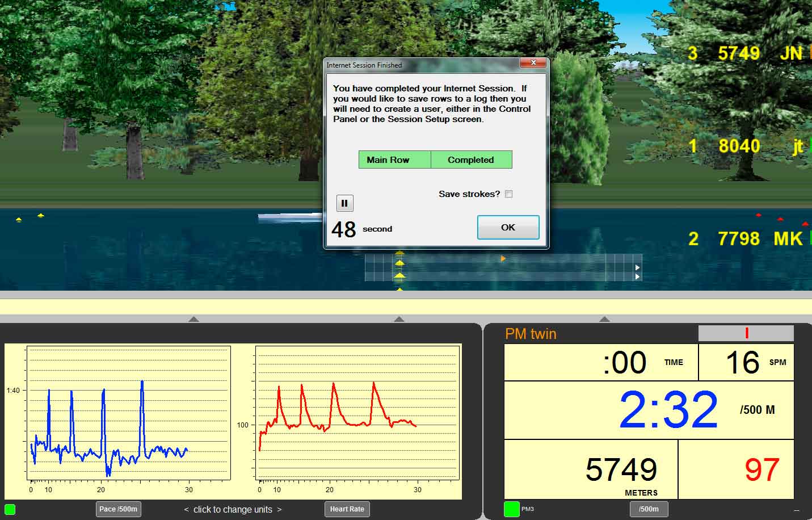Collapse the panel using the triangle above the pace graph
The height and width of the screenshot is (520, 812).
(193, 319)
